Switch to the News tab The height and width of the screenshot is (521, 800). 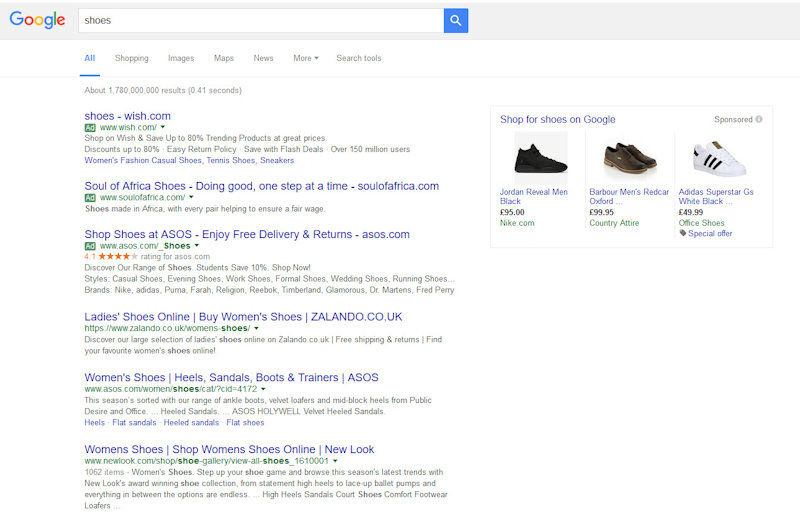[x=263, y=58]
